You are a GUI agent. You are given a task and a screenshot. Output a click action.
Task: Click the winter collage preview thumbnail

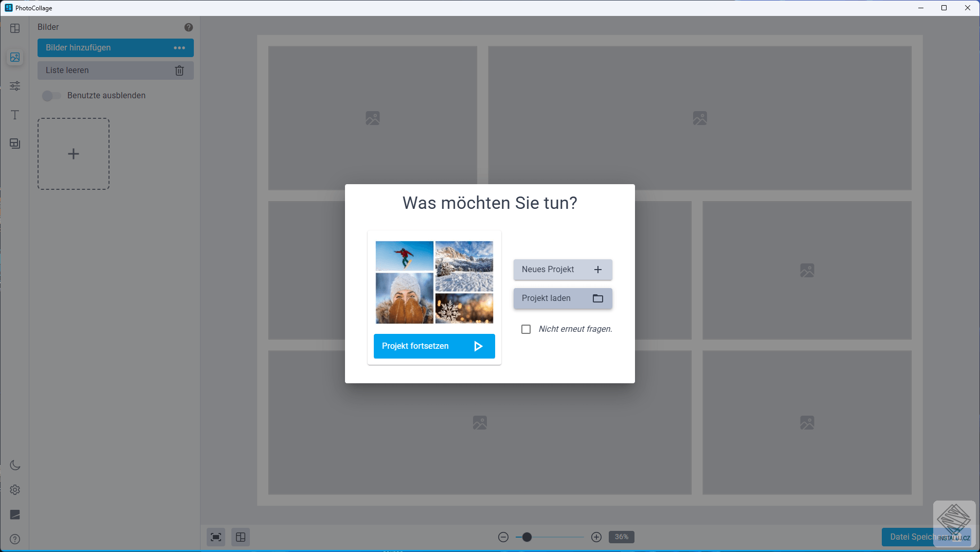pos(434,282)
